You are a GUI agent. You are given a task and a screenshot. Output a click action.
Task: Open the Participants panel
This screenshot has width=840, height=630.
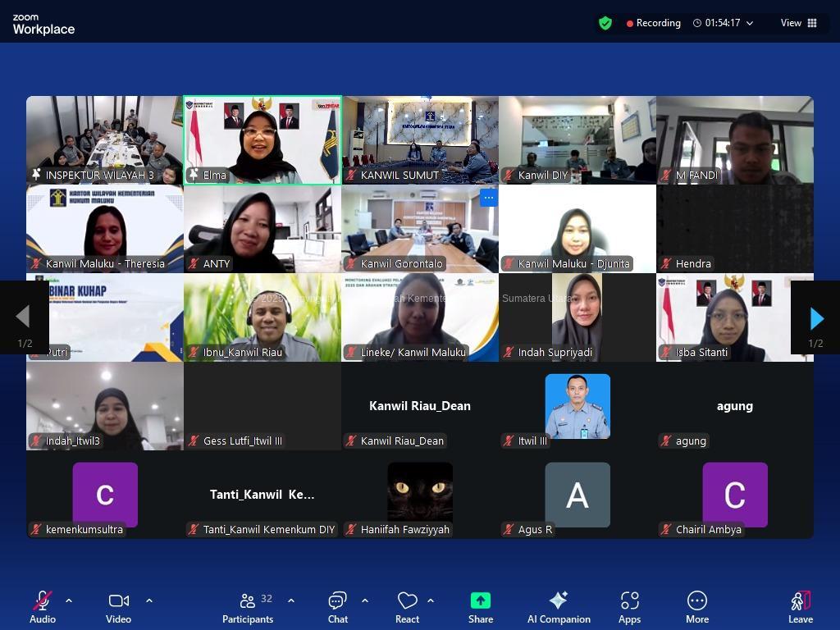(x=248, y=608)
